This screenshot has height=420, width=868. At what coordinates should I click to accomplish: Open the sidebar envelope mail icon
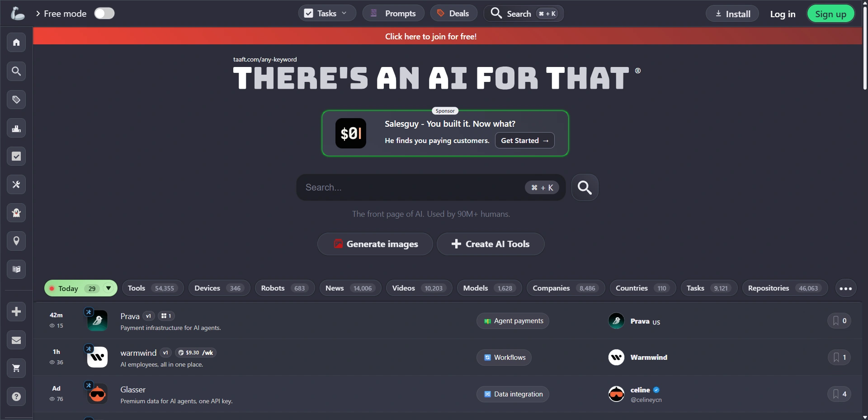[x=16, y=340]
